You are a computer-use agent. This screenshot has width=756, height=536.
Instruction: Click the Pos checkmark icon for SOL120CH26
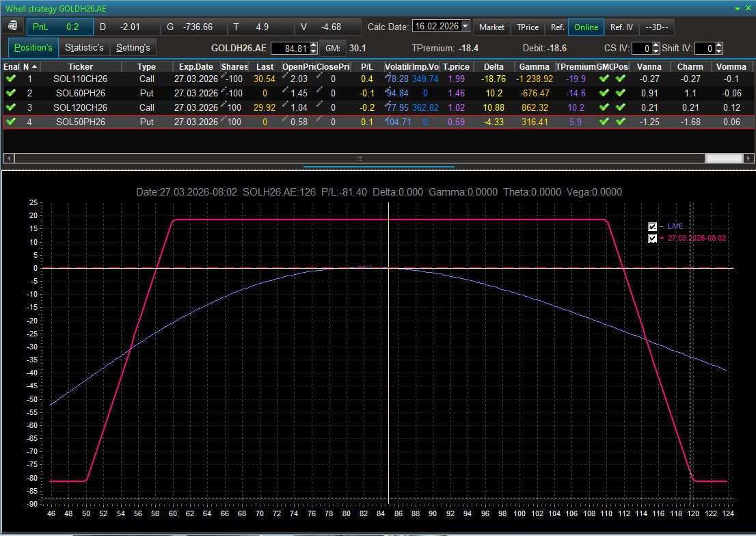(620, 107)
